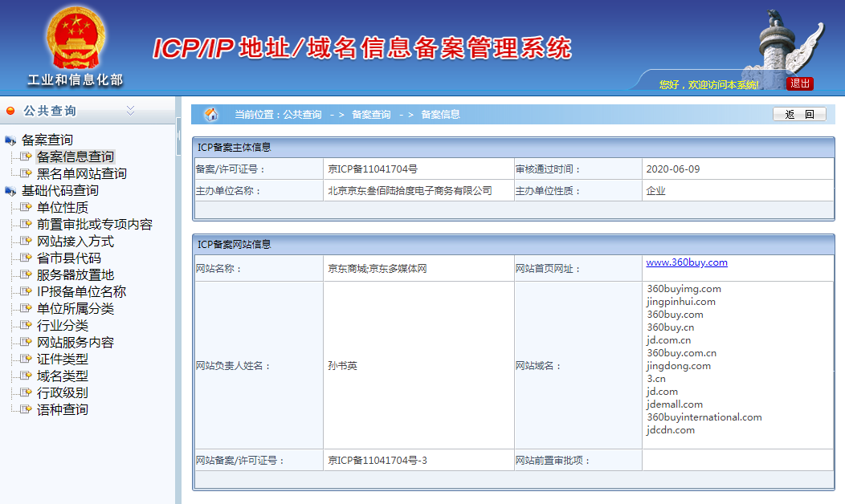This screenshot has height=504, width=845.
Task: Click the page icon beside 网站服务内容
Action: pos(26,341)
